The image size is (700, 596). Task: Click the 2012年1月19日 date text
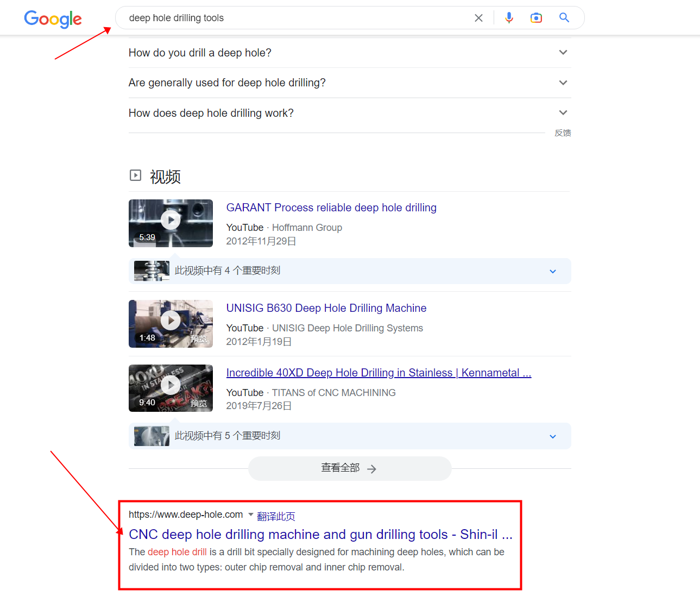pyautogui.click(x=259, y=342)
